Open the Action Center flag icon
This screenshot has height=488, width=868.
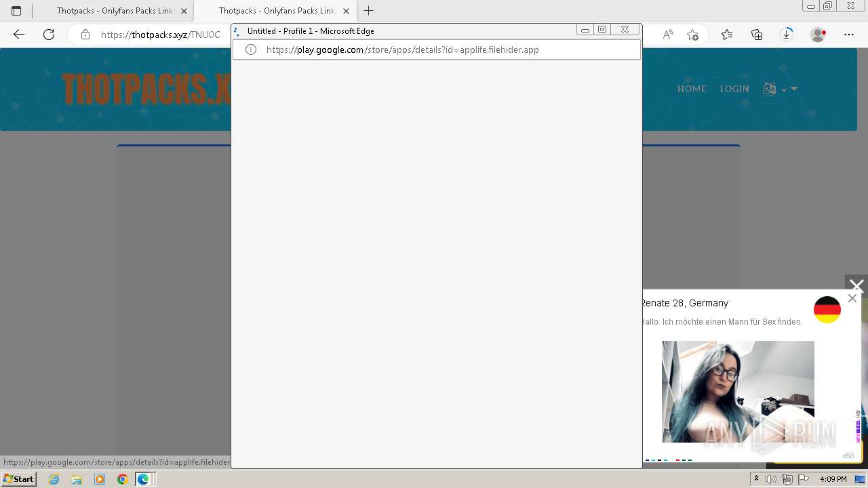click(803, 479)
